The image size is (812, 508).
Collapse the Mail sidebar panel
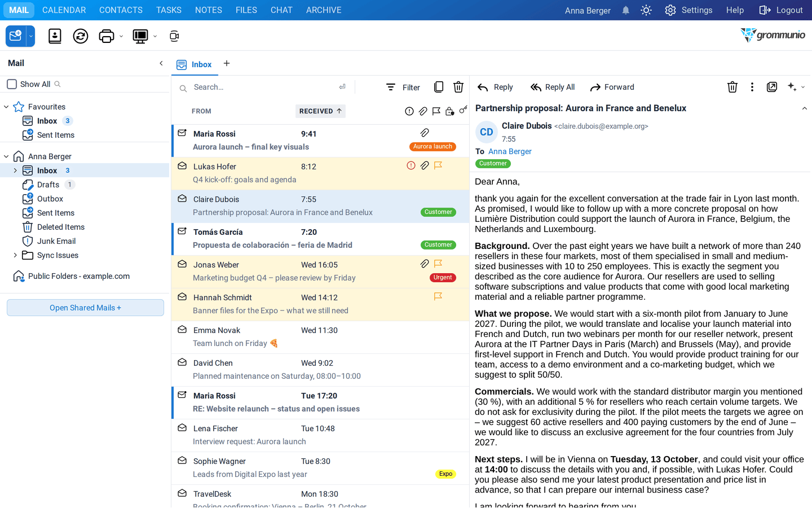click(161, 63)
